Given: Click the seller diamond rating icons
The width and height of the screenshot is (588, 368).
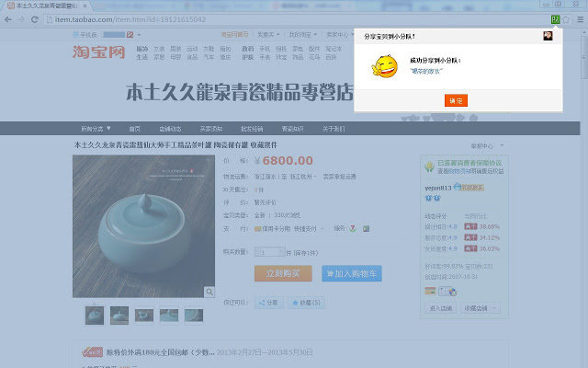Looking at the screenshot, I should (x=433, y=198).
